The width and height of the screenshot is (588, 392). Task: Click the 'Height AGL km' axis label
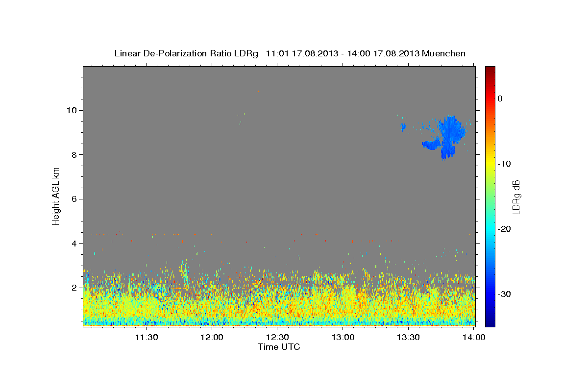56,196
